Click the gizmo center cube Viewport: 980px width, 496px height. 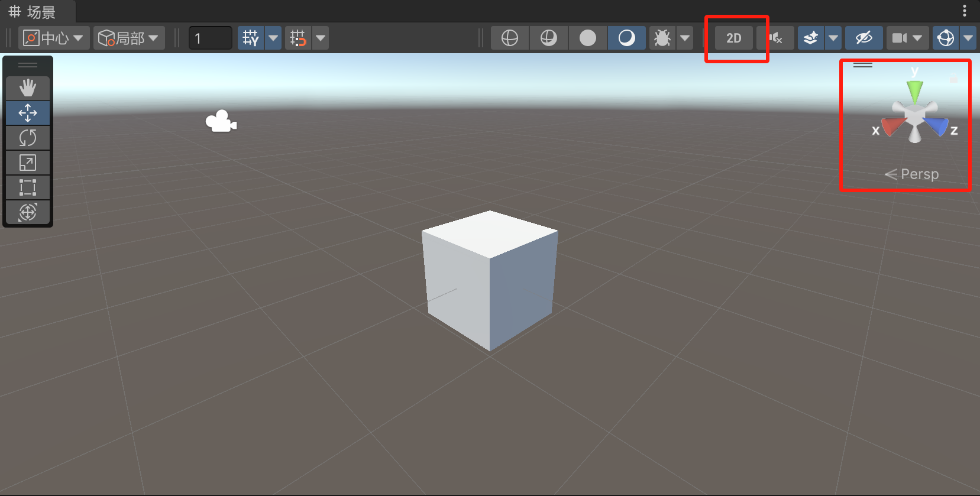coord(915,114)
